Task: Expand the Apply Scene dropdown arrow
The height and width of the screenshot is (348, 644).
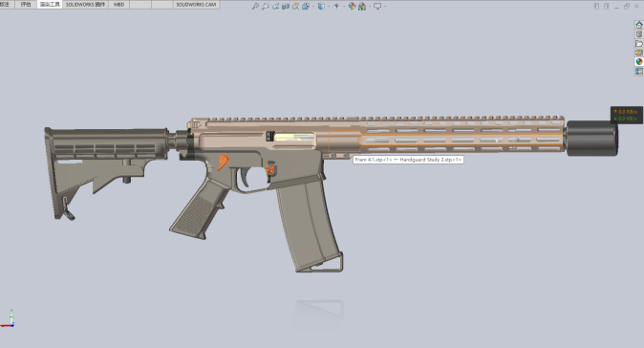Action: tap(369, 6)
